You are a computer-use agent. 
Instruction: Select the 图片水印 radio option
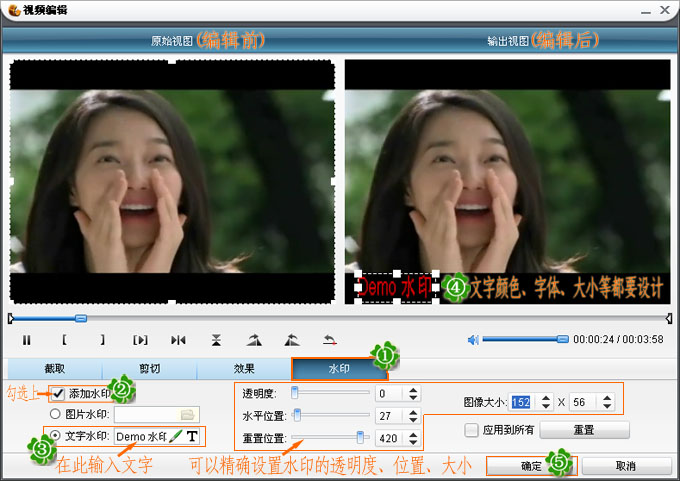click(x=54, y=414)
